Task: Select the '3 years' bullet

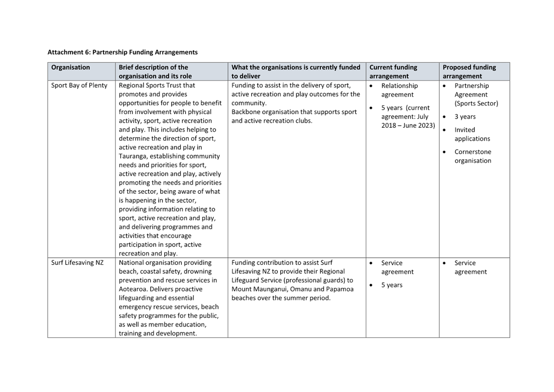Action: (465, 117)
